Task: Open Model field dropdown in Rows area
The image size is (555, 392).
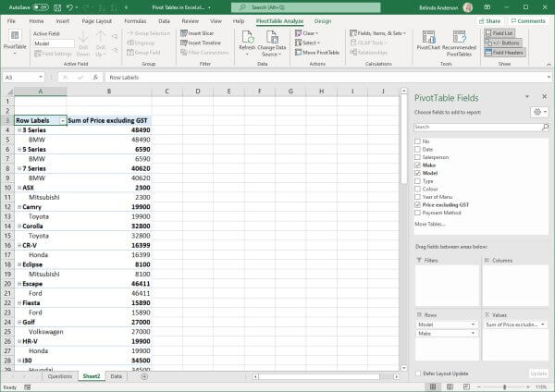Action: tap(473, 325)
